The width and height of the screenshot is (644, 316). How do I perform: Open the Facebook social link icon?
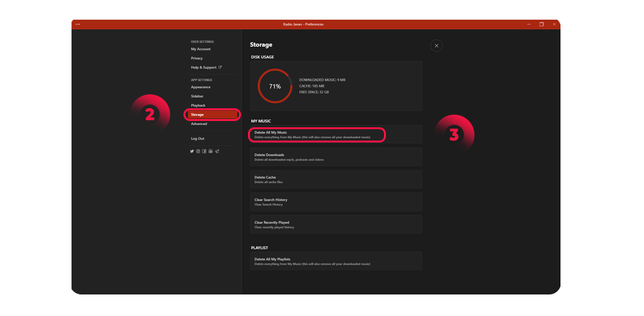(x=204, y=151)
